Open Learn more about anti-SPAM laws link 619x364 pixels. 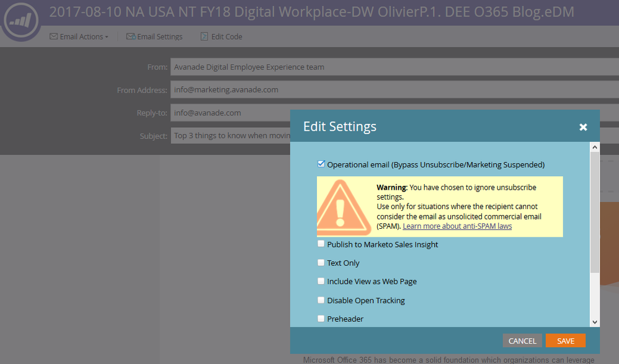point(457,226)
